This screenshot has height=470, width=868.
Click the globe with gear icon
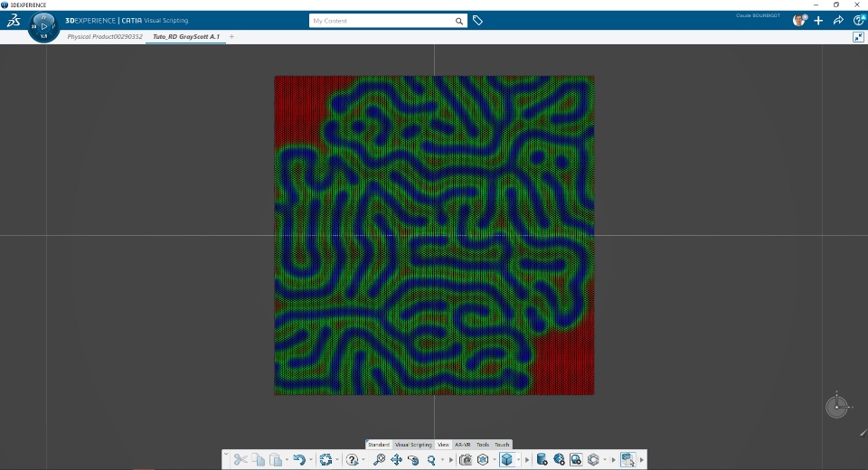(559, 459)
